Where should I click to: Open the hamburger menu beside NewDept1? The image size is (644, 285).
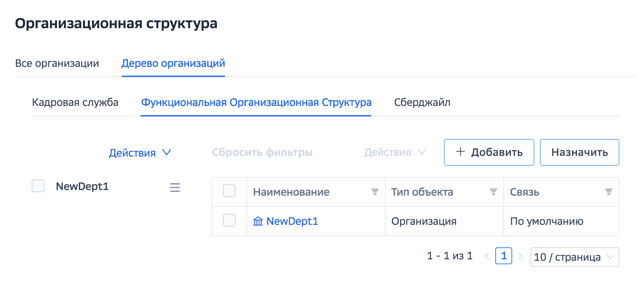175,188
